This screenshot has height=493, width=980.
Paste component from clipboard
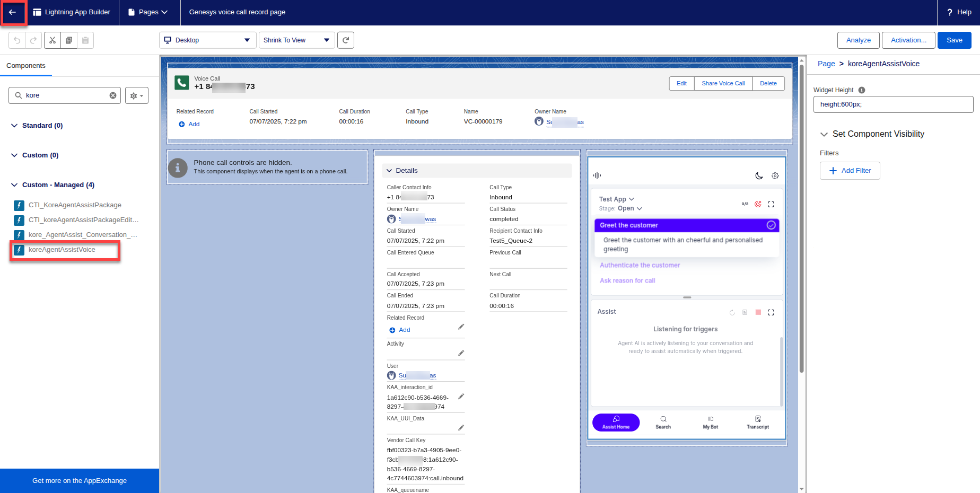coord(85,40)
